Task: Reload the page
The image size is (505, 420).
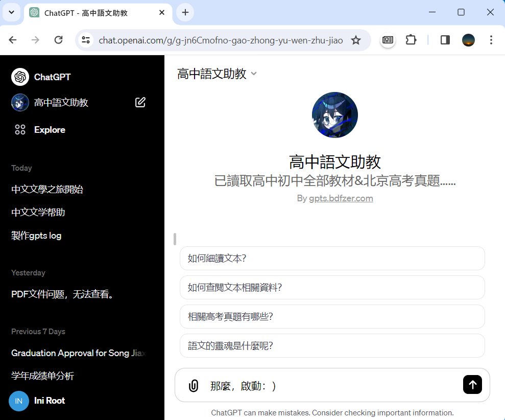Action: (x=59, y=40)
